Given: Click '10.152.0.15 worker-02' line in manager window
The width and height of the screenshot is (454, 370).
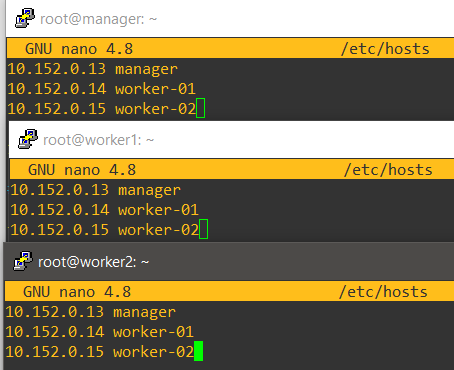Looking at the screenshot, I should click(x=101, y=109).
